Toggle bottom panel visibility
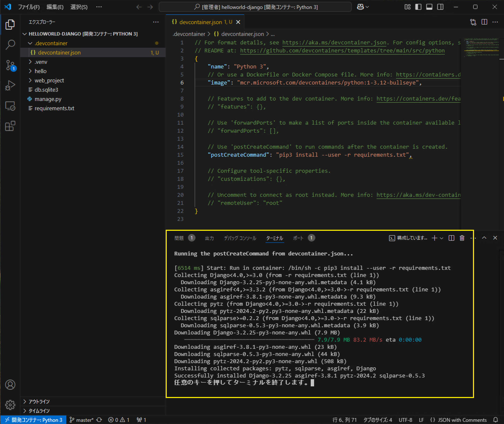504x424 pixels. (429, 7)
